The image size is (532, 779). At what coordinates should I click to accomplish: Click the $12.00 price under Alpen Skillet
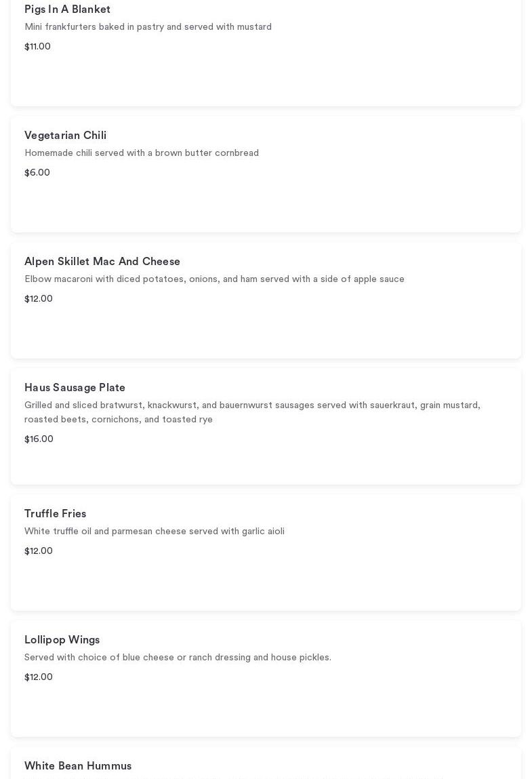coord(39,299)
